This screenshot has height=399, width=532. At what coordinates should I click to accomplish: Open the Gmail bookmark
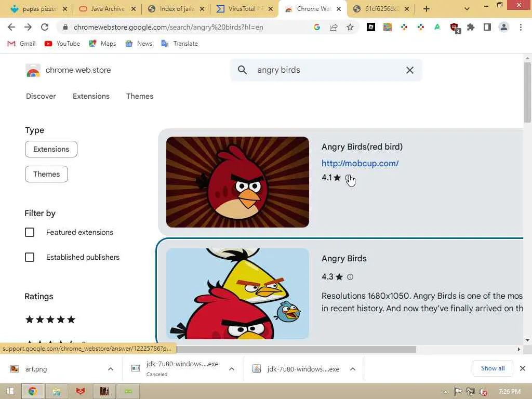21,44
